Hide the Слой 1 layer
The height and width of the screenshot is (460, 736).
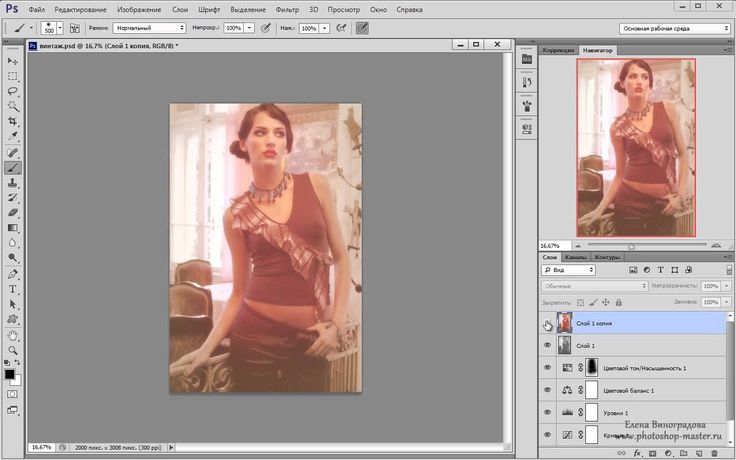tap(547, 345)
